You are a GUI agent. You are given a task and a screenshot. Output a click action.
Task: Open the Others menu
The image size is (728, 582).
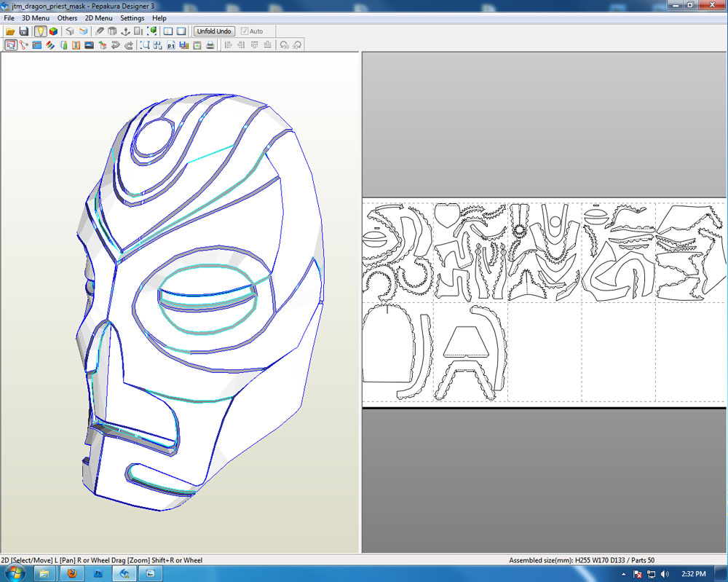(x=67, y=18)
